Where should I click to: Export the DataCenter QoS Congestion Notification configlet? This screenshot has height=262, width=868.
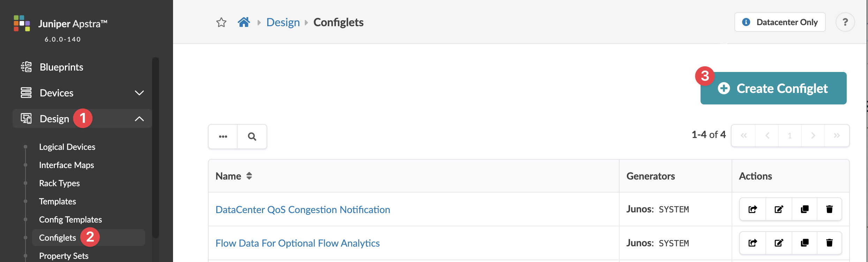(x=753, y=209)
